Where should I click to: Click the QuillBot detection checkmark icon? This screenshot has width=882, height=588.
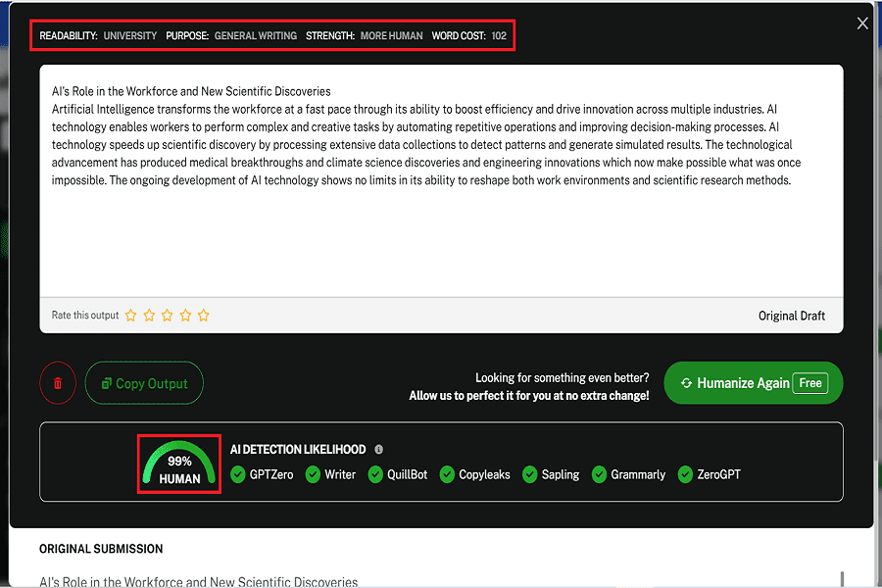pyautogui.click(x=374, y=474)
